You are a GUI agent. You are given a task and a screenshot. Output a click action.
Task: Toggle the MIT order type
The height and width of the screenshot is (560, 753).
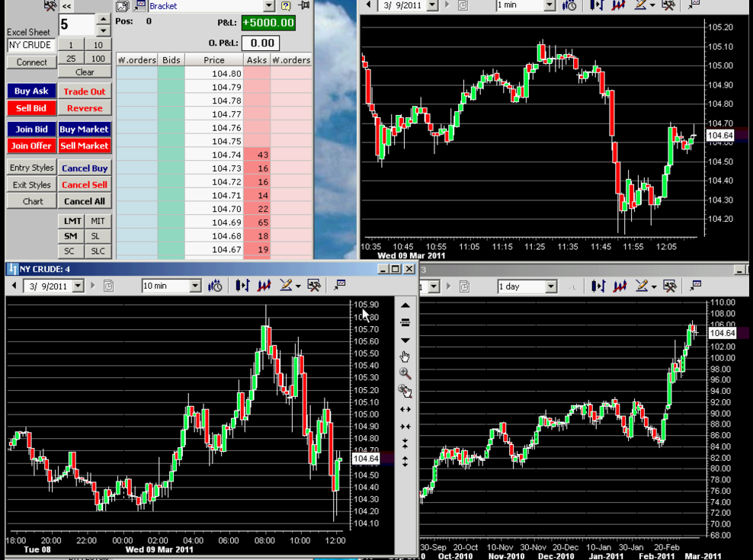pyautogui.click(x=98, y=221)
